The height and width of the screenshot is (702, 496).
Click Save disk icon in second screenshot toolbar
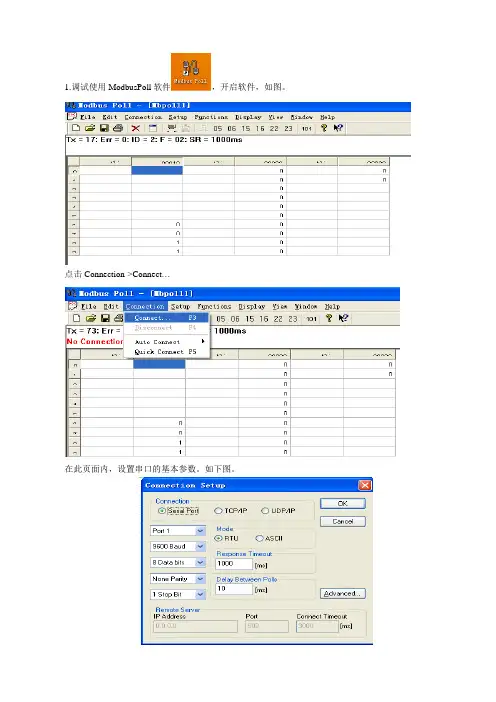pyautogui.click(x=105, y=318)
